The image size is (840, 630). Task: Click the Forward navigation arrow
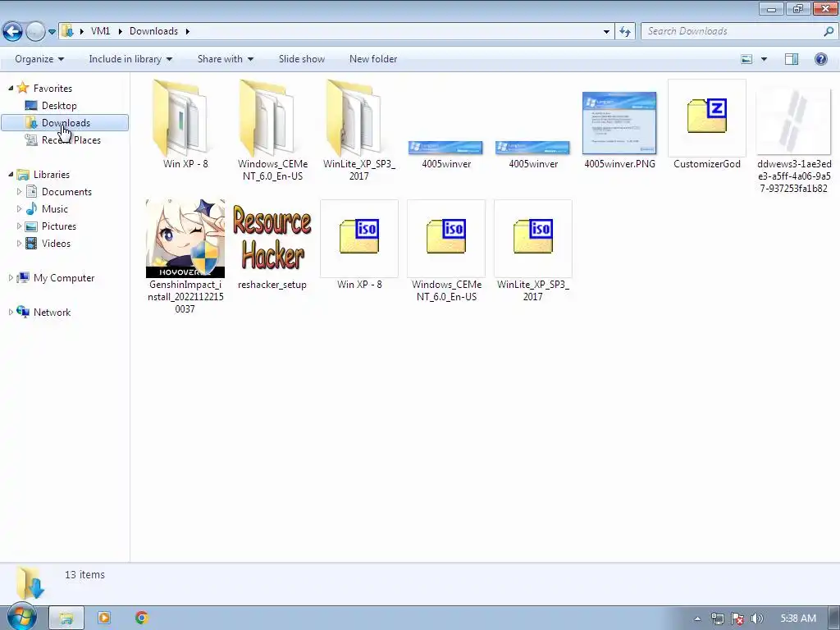35,32
